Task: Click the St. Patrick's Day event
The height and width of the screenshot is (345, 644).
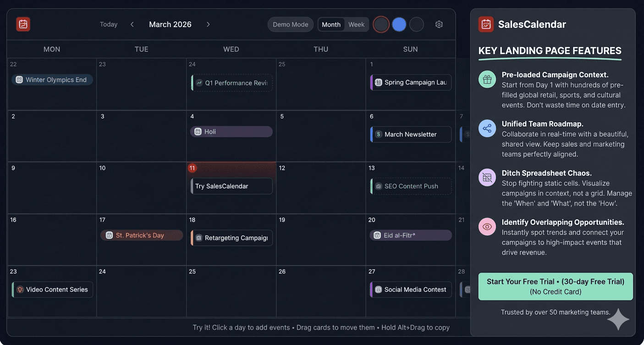Action: [142, 235]
